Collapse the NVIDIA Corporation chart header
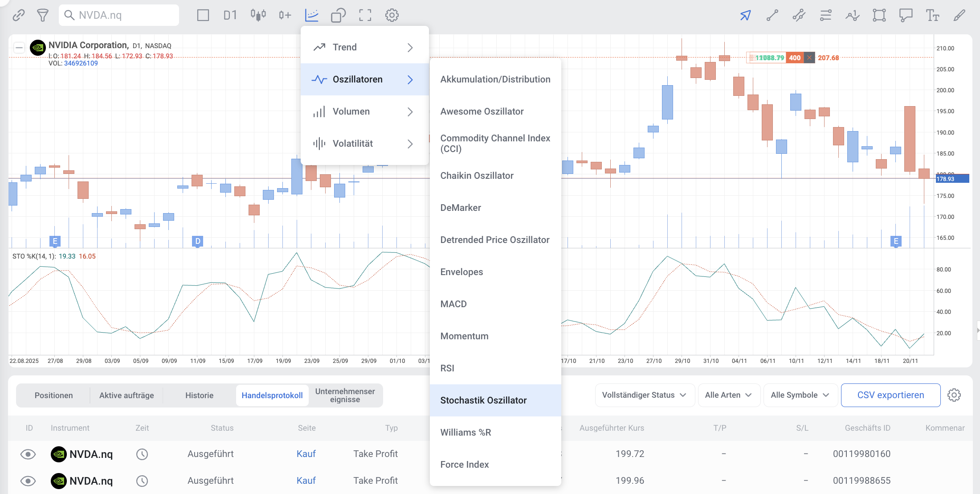 coord(19,47)
